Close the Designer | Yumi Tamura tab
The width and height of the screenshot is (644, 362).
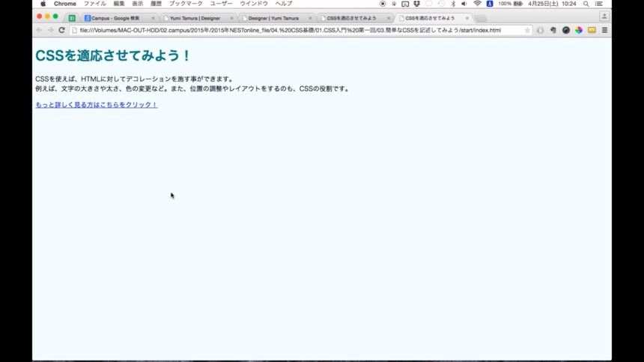(310, 18)
